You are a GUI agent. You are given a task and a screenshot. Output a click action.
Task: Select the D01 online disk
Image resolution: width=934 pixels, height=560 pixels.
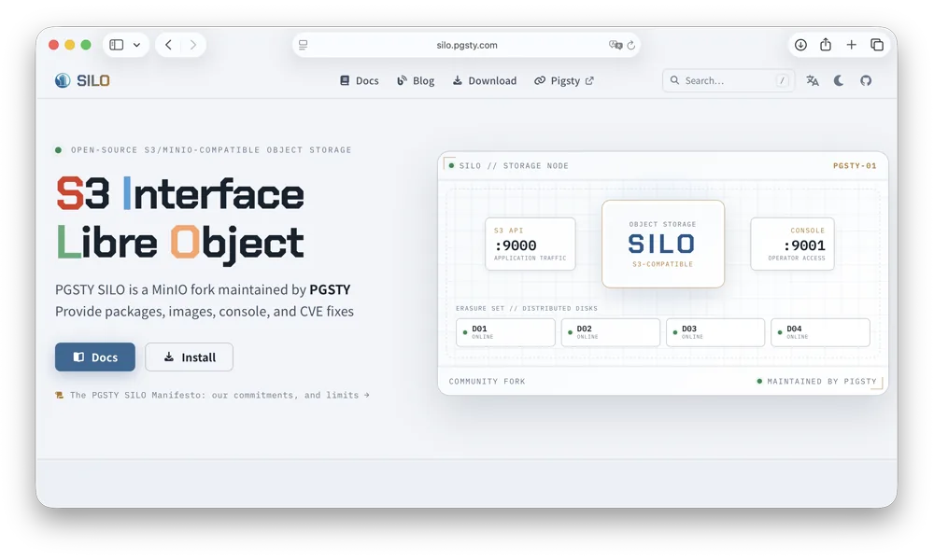point(505,332)
